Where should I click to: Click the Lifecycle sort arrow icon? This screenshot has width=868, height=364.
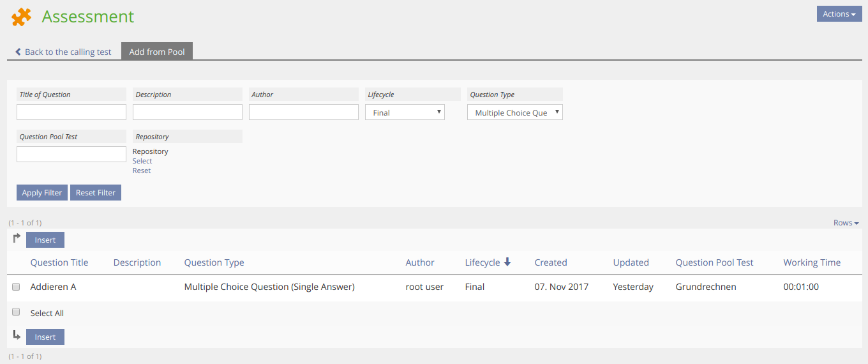(x=507, y=262)
